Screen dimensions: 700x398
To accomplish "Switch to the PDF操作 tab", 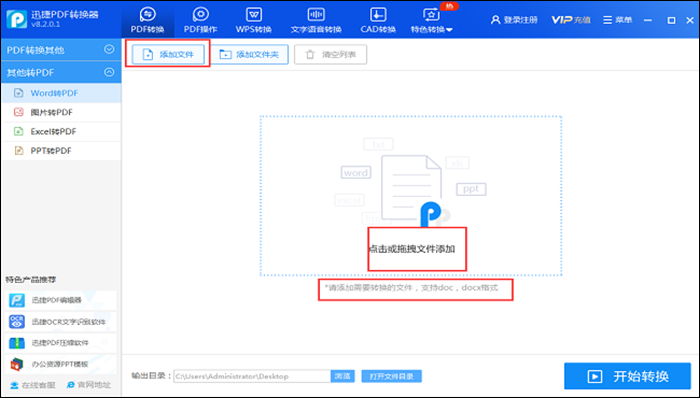I will (x=200, y=21).
